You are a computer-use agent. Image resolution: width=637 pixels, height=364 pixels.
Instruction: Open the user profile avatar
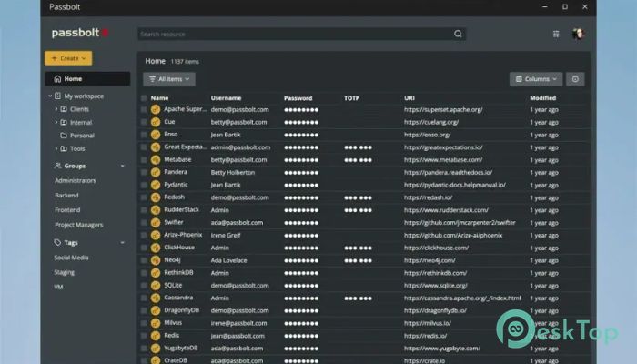(x=578, y=35)
